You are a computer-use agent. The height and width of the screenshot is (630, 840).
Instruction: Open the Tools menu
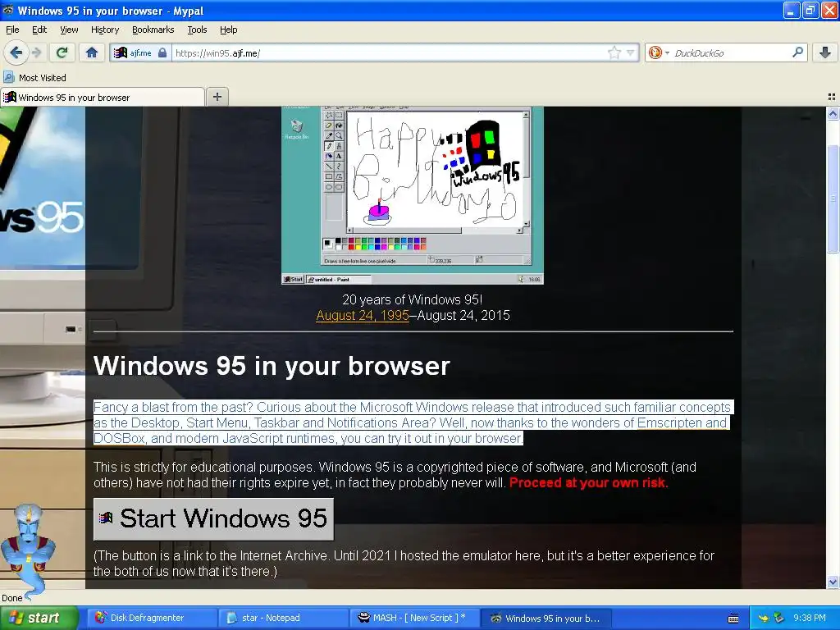(197, 30)
